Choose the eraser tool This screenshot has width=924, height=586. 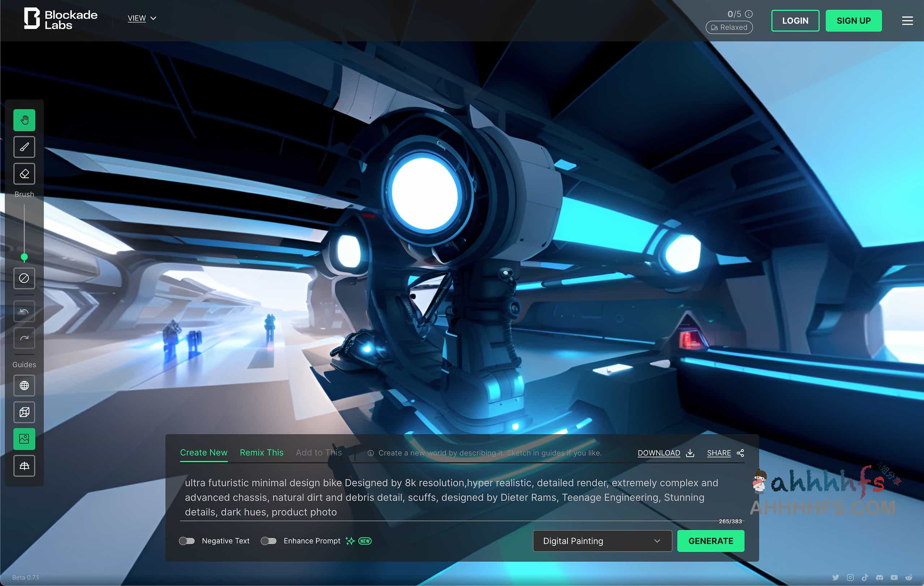[x=24, y=174]
